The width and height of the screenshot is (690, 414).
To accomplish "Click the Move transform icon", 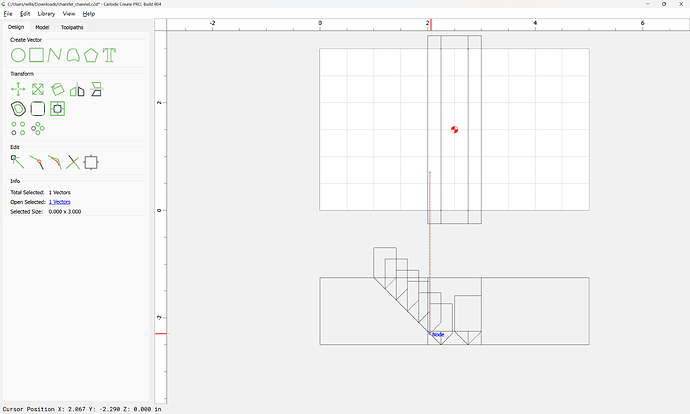I will 18,89.
